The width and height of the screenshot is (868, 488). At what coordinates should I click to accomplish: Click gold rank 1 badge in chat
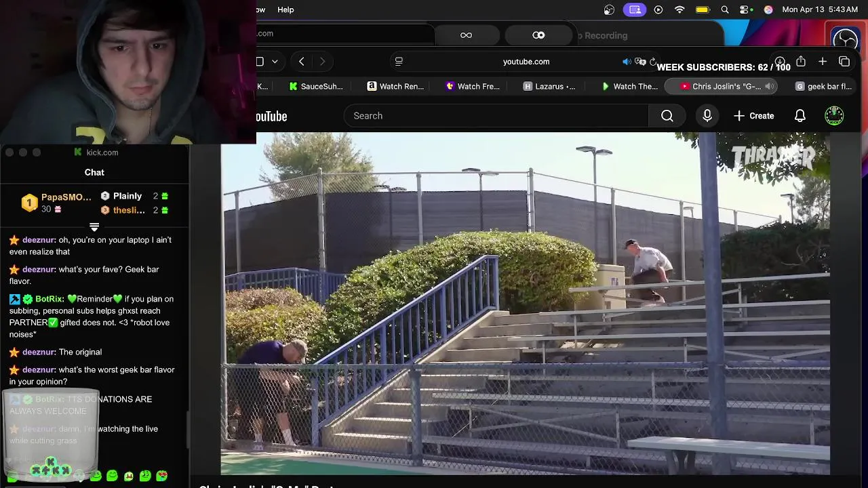pos(29,203)
